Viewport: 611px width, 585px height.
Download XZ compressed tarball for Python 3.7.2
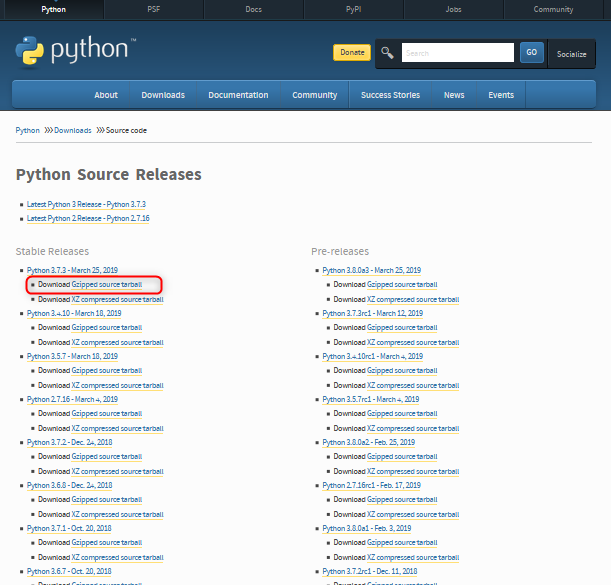117,472
